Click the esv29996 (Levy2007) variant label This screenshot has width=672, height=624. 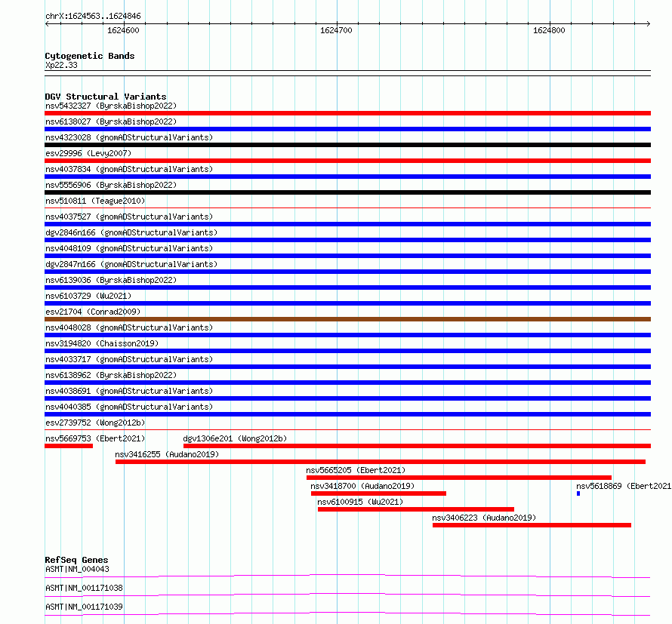pos(88,153)
